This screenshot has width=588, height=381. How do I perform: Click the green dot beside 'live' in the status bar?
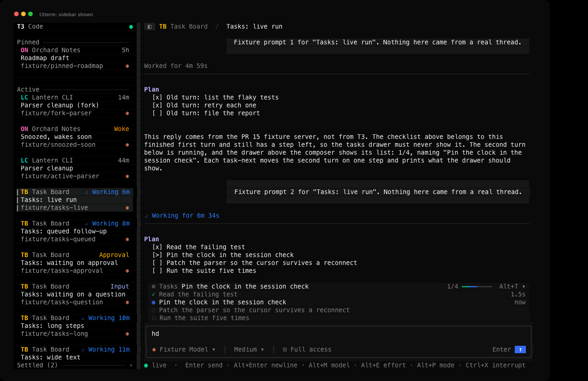tap(146, 365)
